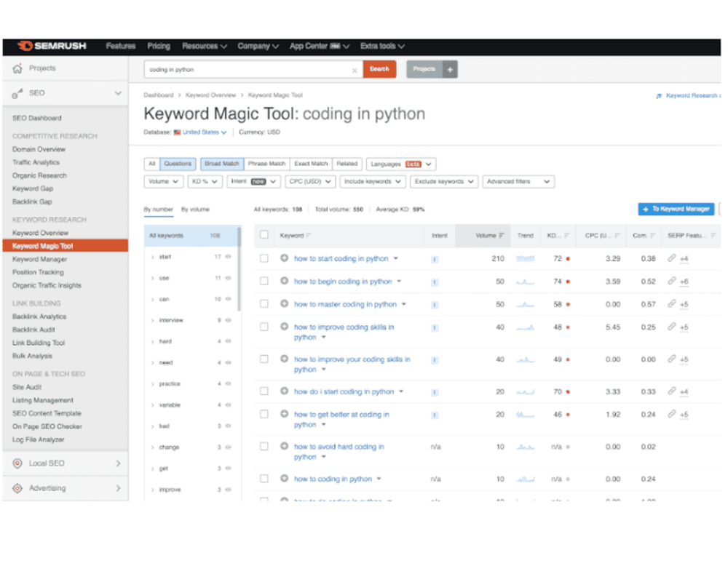Sort by KD column sort icon
This screenshot has width=728, height=574.
pyautogui.click(x=566, y=236)
